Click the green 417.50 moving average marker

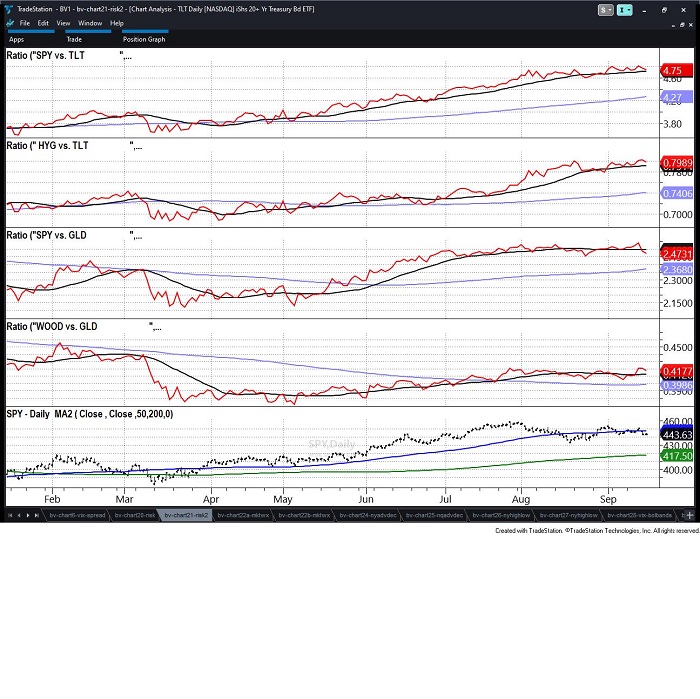tap(676, 456)
